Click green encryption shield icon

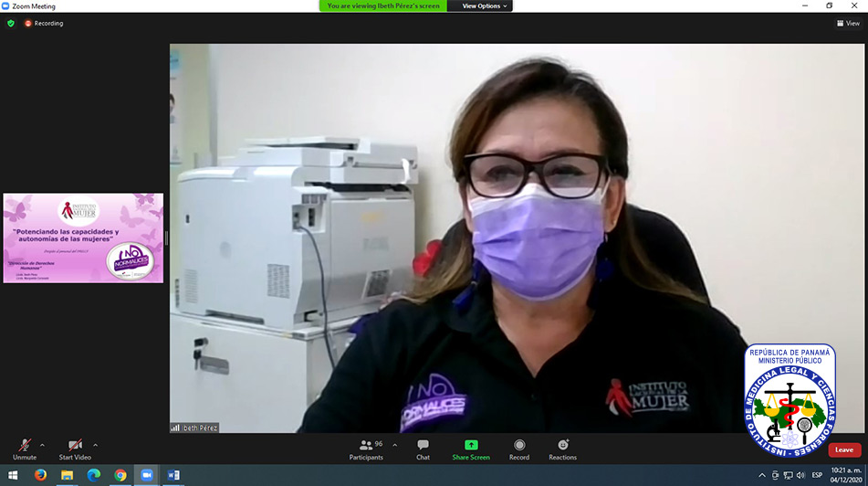(11, 23)
